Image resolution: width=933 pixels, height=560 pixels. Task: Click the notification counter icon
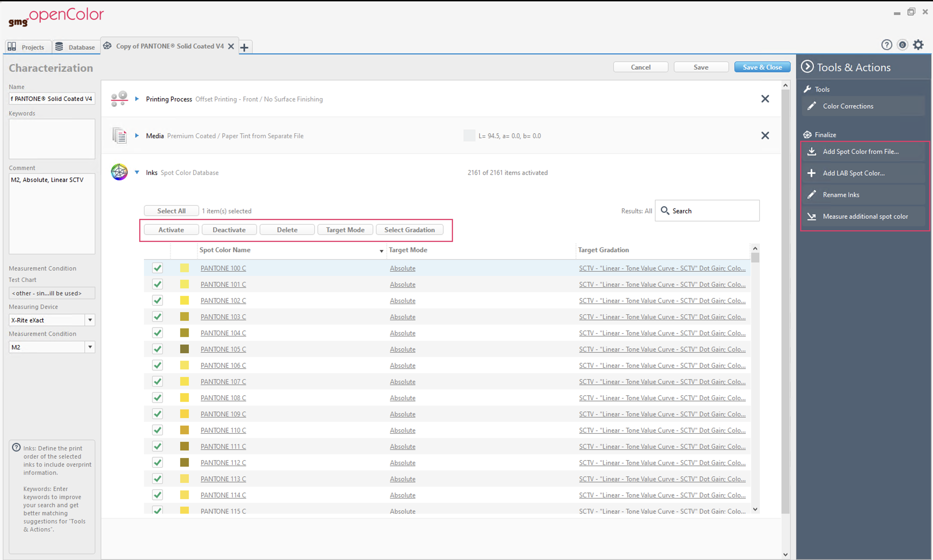pyautogui.click(x=902, y=45)
